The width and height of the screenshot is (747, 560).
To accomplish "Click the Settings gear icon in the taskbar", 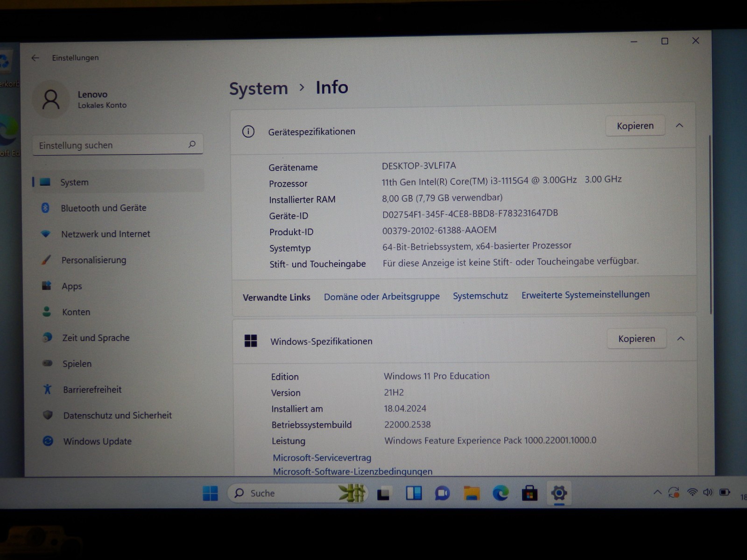I will 559,493.
